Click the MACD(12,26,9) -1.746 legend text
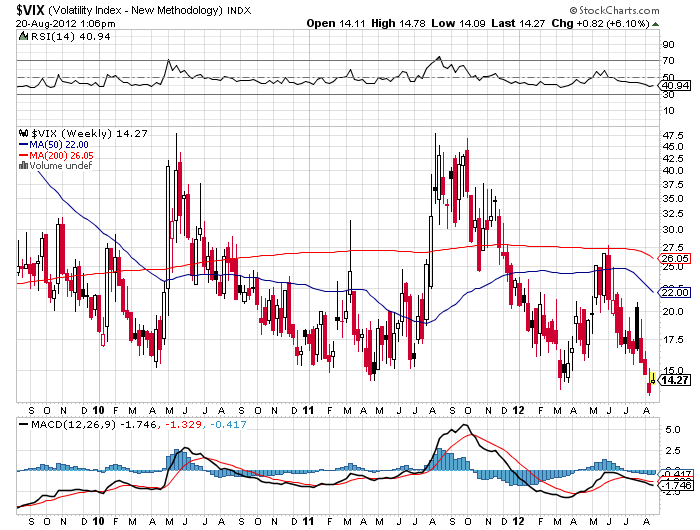Image resolution: width=700 pixels, height=530 pixels. (93, 425)
